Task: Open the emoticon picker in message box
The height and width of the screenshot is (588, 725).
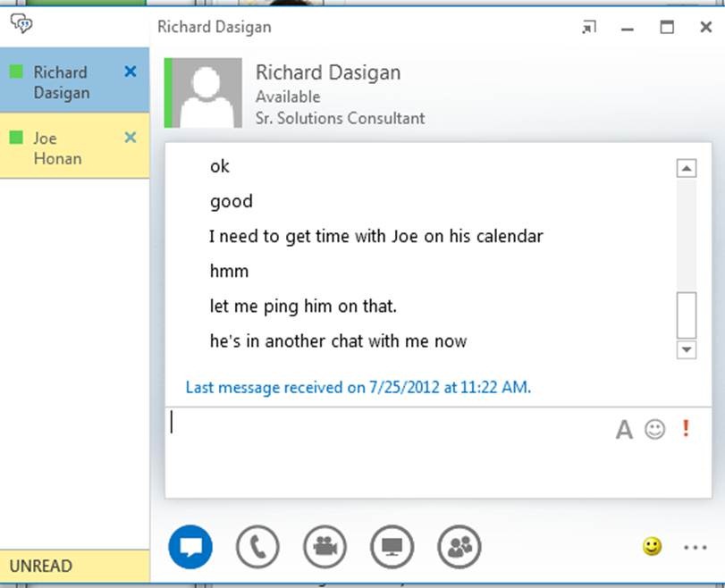Action: coord(655,430)
